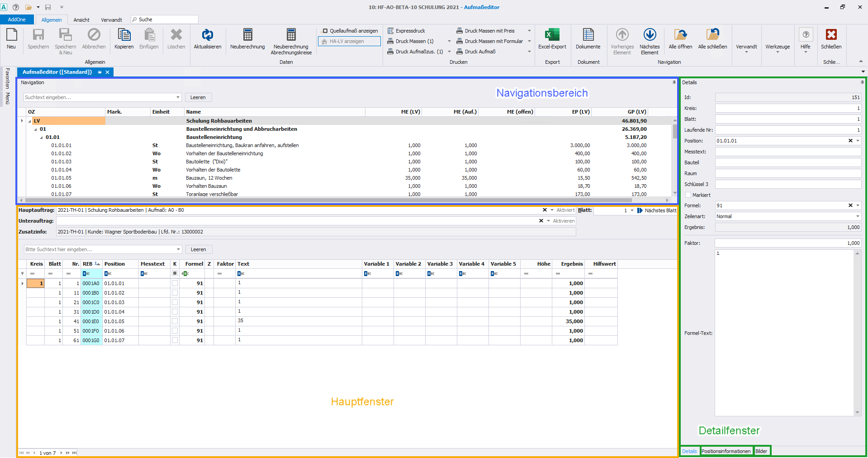Enable the Markiert checkbox
The image size is (868, 458).
[x=688, y=195]
